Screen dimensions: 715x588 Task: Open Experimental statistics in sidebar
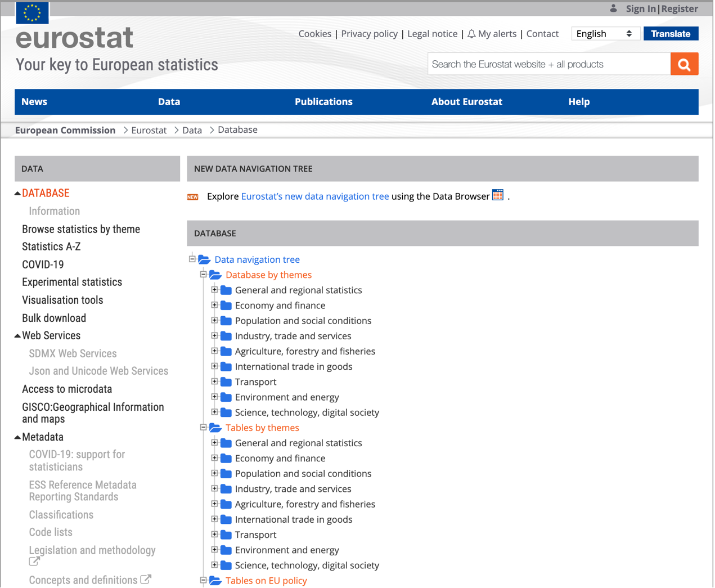click(72, 282)
